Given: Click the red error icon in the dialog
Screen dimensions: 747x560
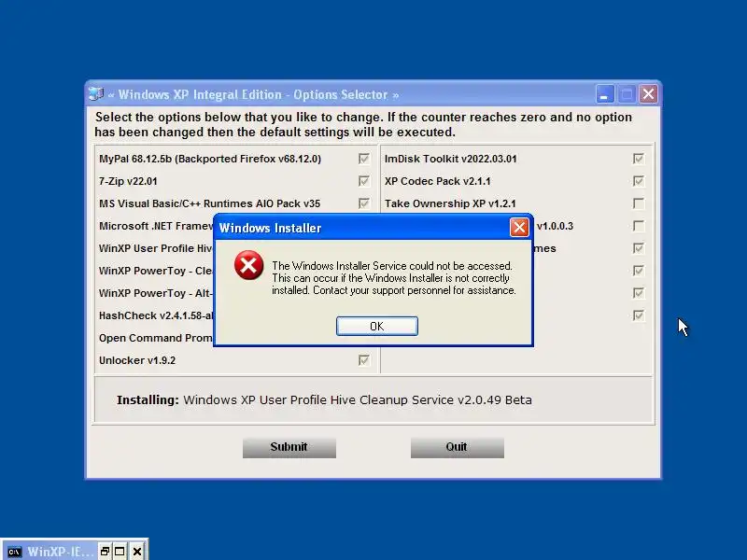Looking at the screenshot, I should tap(248, 265).
